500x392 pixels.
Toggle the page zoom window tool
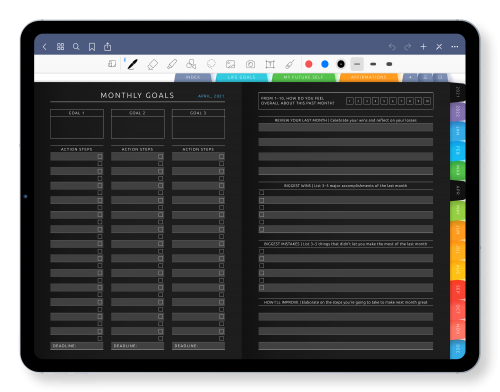(x=112, y=64)
